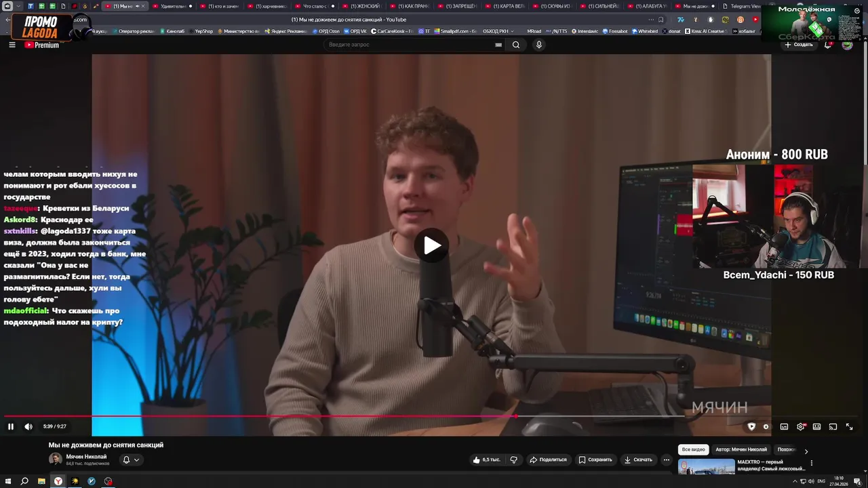The image size is (868, 488).
Task: Open the Windows notification center
Action: (858, 481)
